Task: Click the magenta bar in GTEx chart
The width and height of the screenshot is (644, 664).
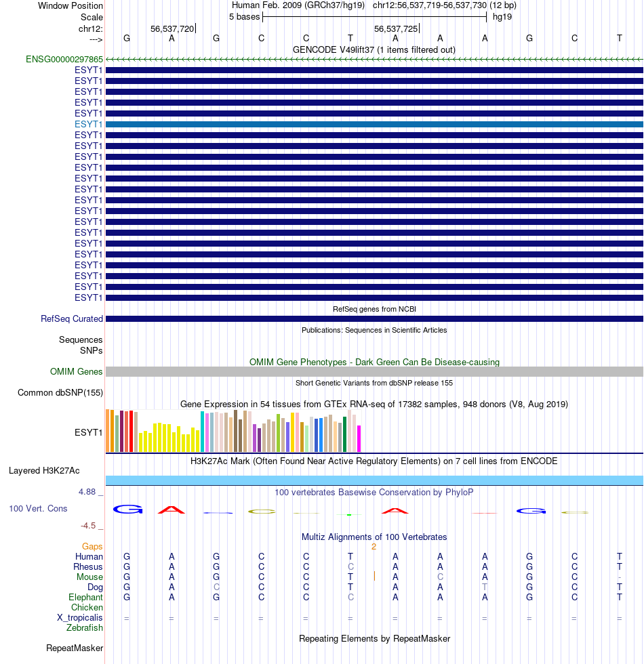Action: pos(359,439)
